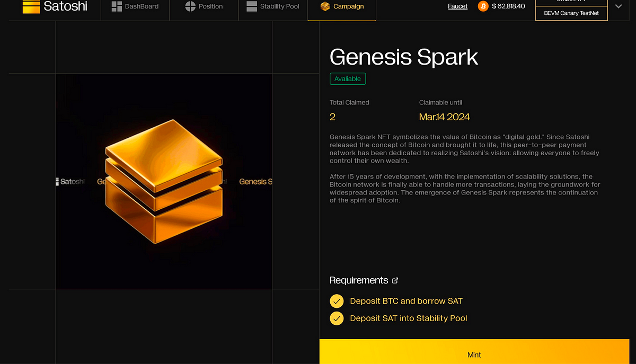Viewport: 636px width, 364px height.
Task: Select the BEVM Canary TestNet network button
Action: click(571, 13)
